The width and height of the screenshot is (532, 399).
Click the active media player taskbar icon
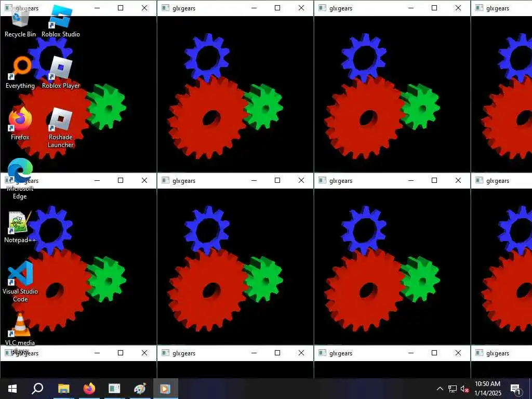pos(165,389)
